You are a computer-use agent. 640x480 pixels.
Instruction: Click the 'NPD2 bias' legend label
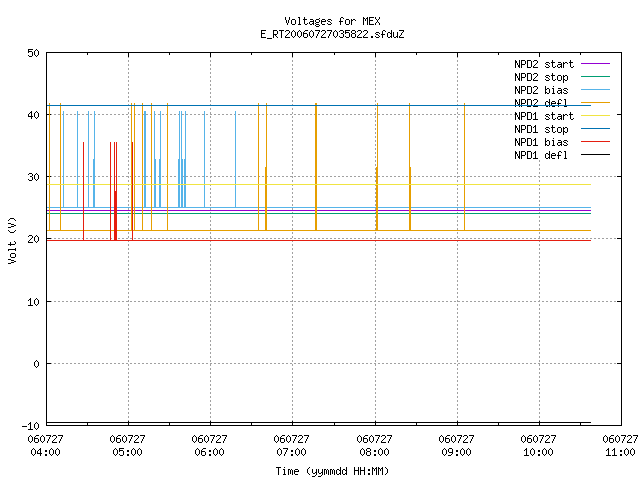[x=541, y=90]
